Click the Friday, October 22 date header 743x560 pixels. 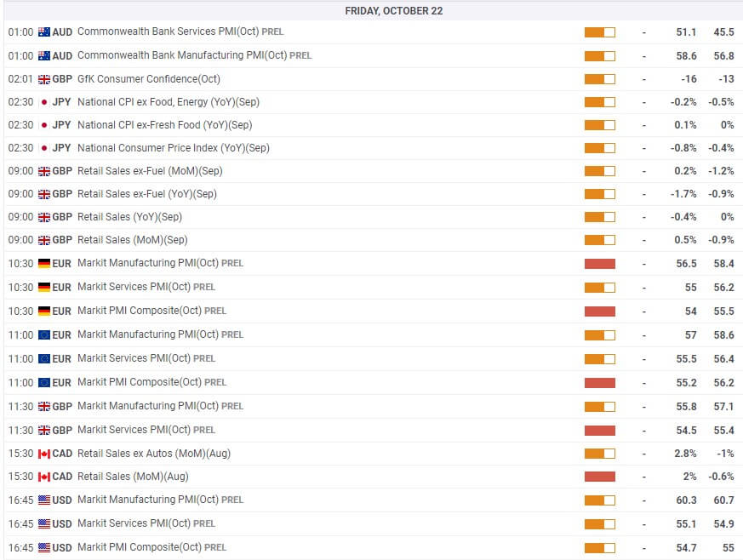tap(394, 11)
